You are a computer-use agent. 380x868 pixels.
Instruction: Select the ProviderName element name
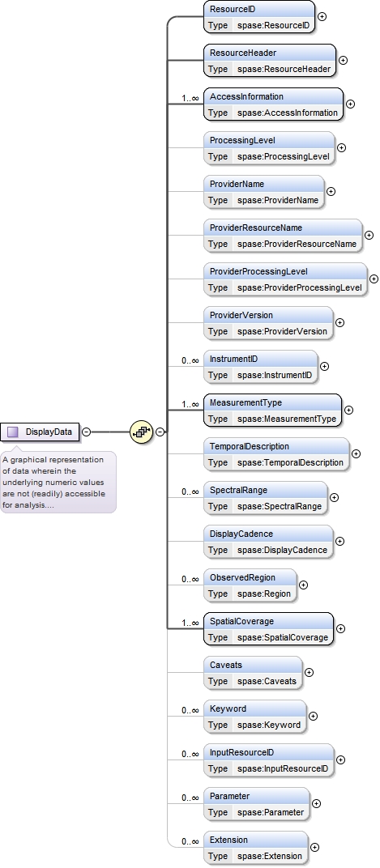click(237, 185)
